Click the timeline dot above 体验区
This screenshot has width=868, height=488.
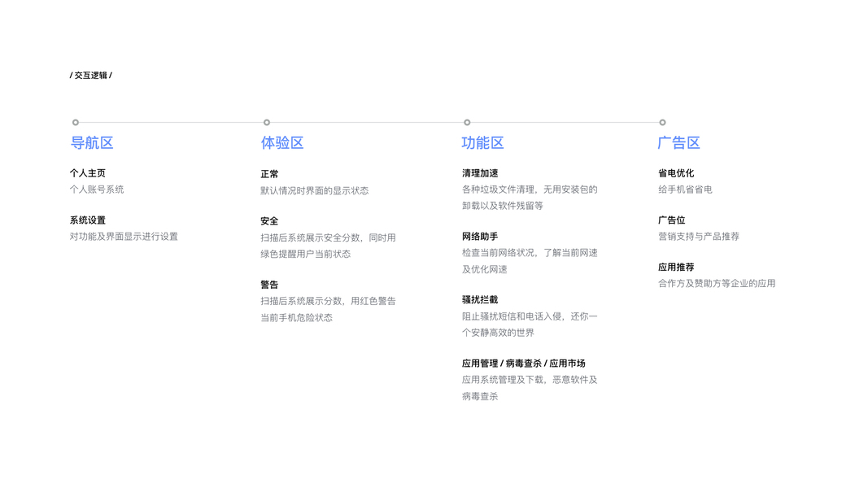[x=267, y=122]
